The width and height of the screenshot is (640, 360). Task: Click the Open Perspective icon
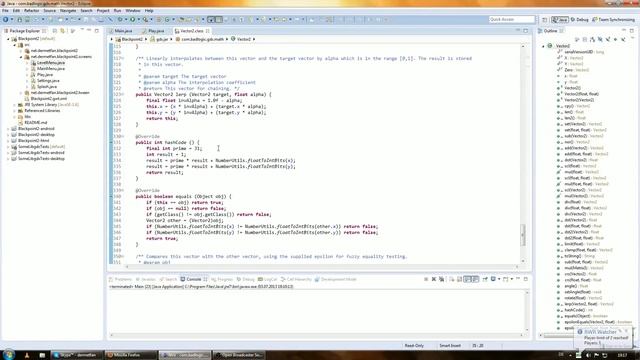point(544,20)
